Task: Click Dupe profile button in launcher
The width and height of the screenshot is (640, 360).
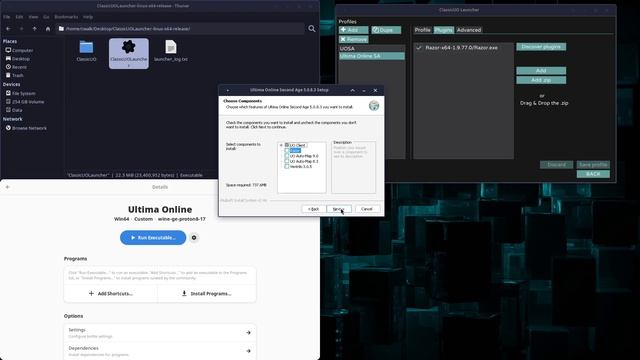Action: (386, 30)
